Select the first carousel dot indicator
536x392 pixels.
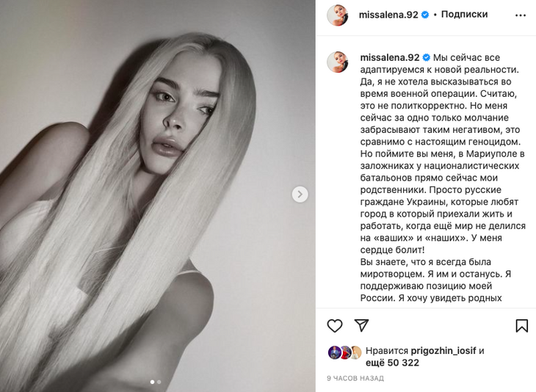152,382
